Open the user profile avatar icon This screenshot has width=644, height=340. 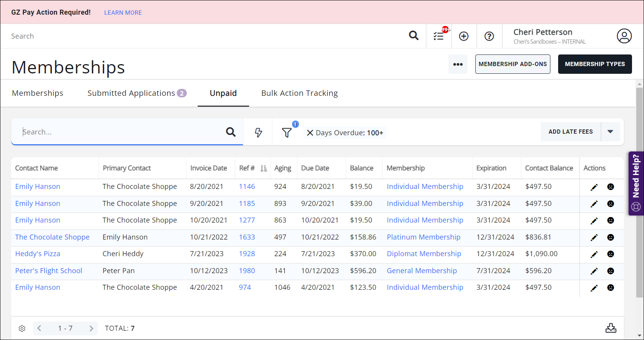(624, 36)
